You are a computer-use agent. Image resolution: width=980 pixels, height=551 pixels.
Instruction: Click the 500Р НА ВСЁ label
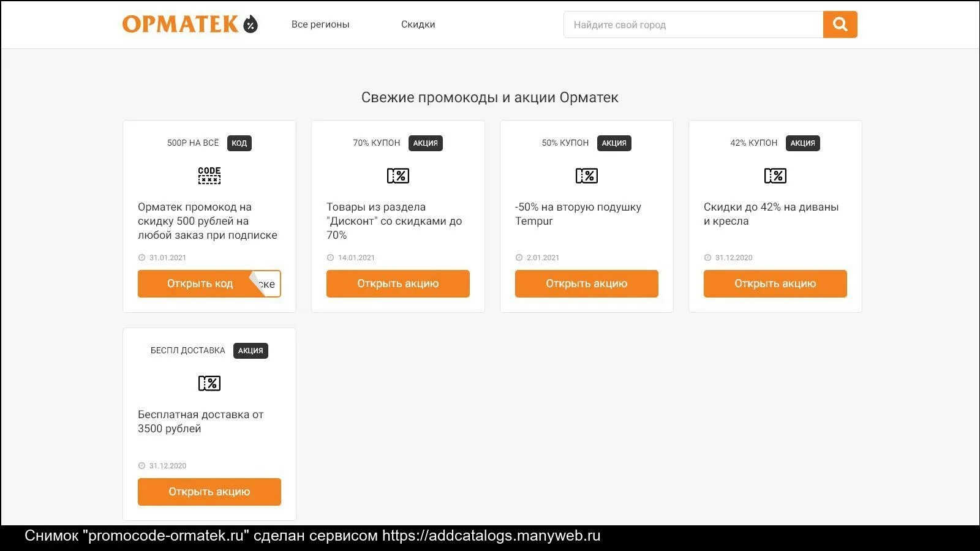point(193,143)
